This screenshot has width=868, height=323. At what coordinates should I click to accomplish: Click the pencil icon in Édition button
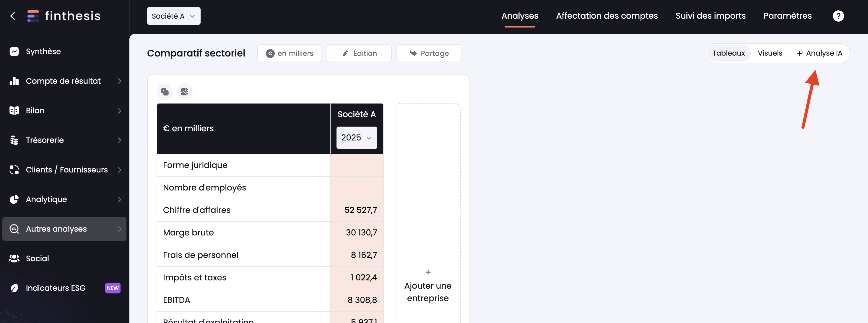point(346,53)
